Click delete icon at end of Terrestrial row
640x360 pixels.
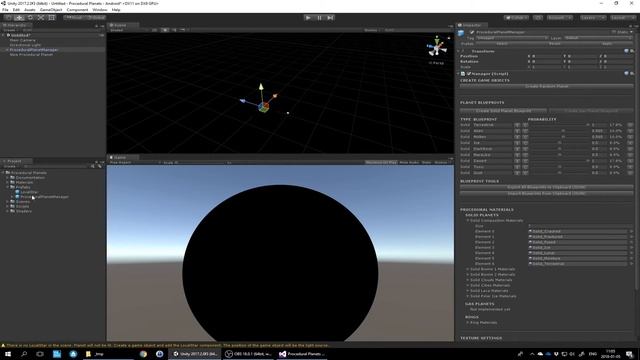630,125
